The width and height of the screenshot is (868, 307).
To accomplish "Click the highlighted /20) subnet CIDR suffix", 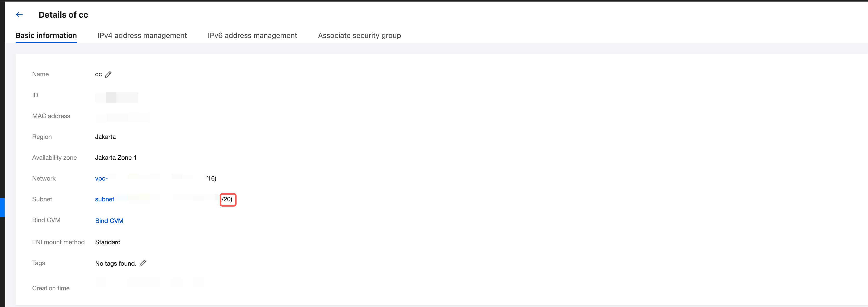I will tap(227, 199).
